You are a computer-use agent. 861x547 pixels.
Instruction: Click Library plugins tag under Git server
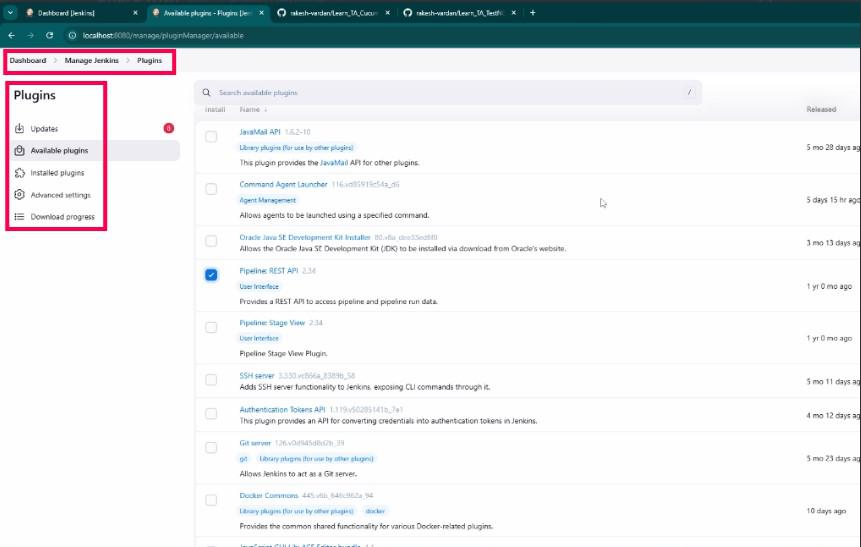tap(316, 459)
